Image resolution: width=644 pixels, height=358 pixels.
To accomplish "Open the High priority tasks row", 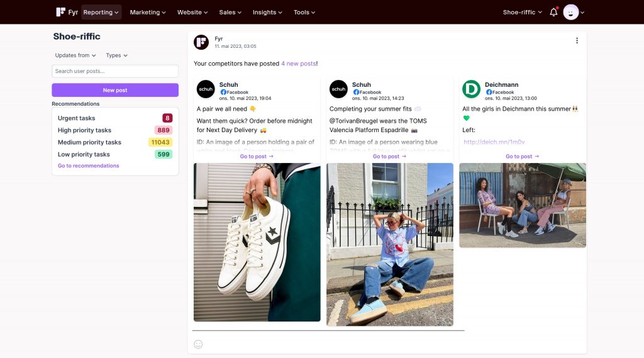I will pos(115,130).
